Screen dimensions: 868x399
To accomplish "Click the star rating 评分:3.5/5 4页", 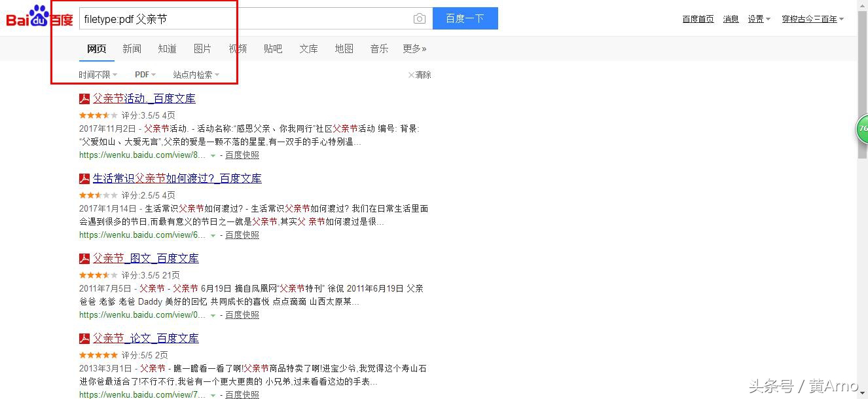I will tap(128, 115).
